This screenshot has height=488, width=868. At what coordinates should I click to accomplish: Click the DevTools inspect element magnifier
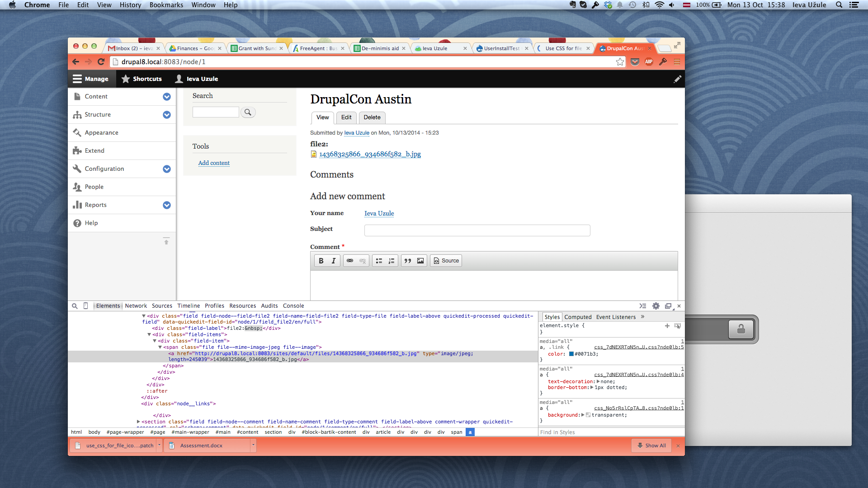tap(75, 306)
